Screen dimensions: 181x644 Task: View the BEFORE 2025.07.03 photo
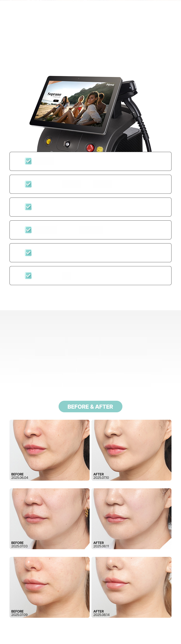pyautogui.click(x=50, y=518)
